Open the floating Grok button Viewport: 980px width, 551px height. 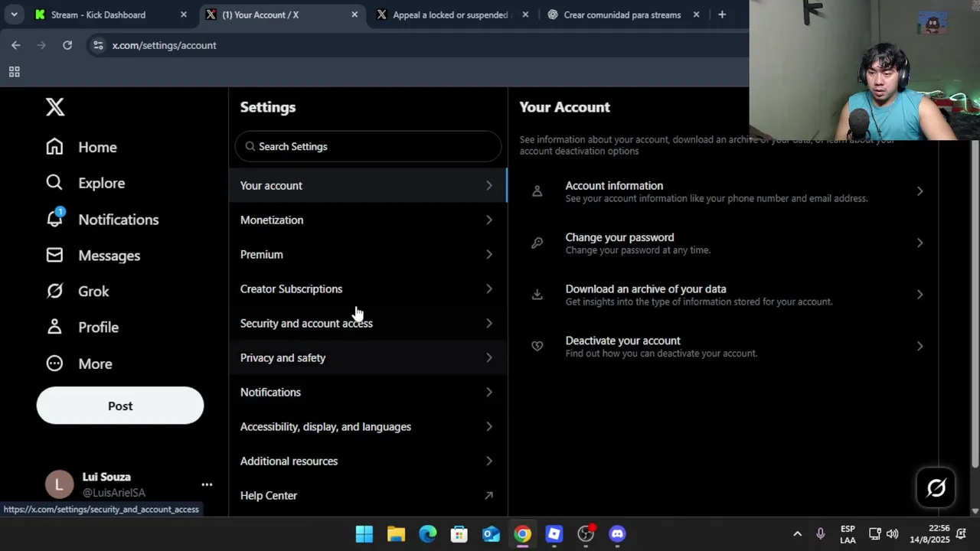coord(936,487)
